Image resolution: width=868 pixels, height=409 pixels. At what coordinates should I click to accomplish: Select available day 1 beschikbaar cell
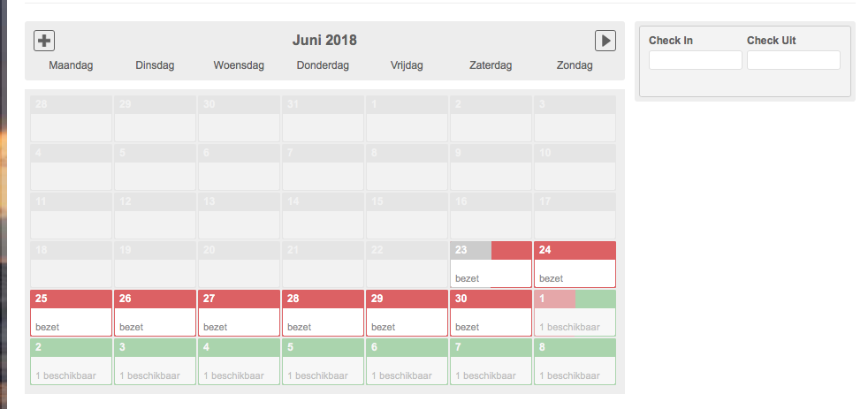coord(575,313)
